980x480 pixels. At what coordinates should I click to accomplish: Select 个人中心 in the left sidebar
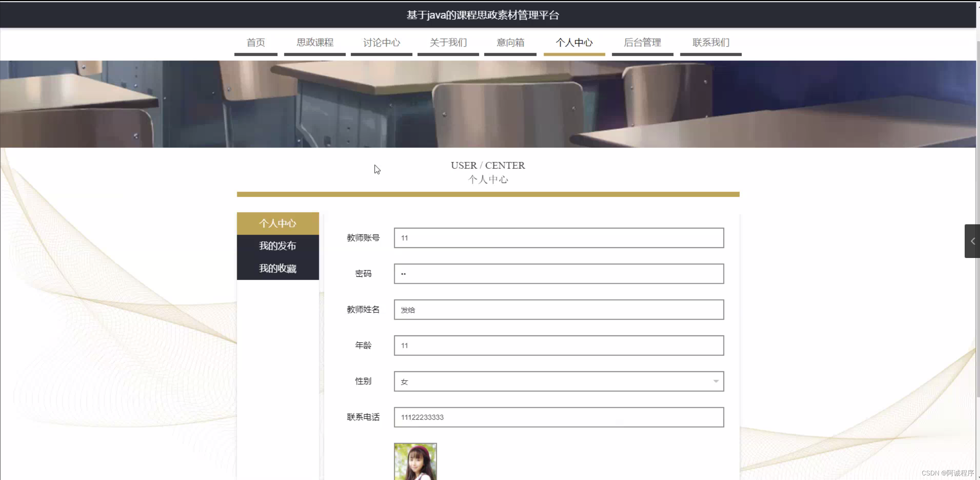click(x=278, y=224)
